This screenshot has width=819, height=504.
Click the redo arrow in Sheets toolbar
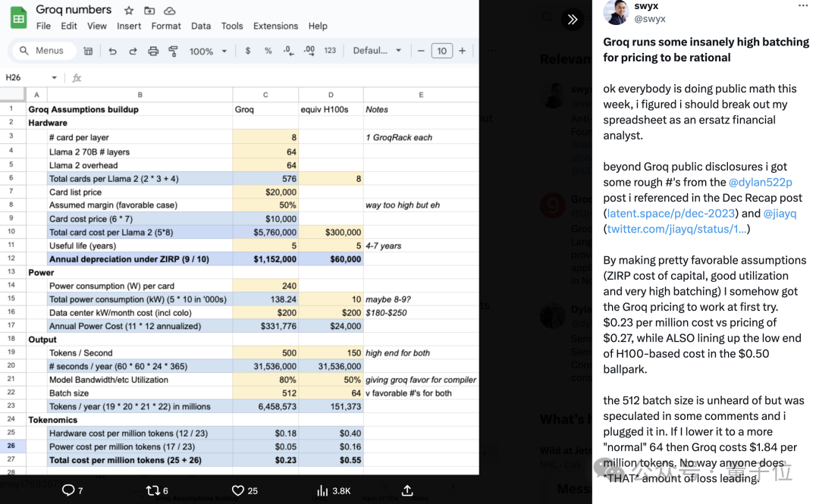133,51
